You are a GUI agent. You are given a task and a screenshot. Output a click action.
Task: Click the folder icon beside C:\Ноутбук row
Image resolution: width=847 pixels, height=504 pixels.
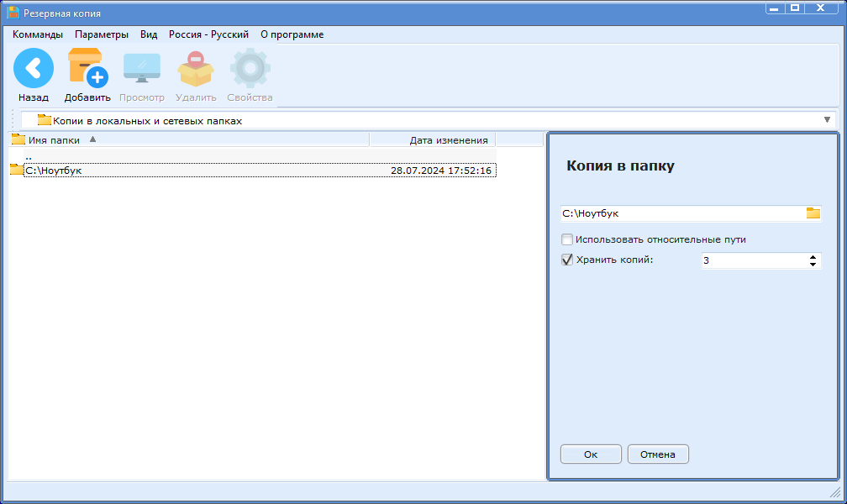coord(16,171)
